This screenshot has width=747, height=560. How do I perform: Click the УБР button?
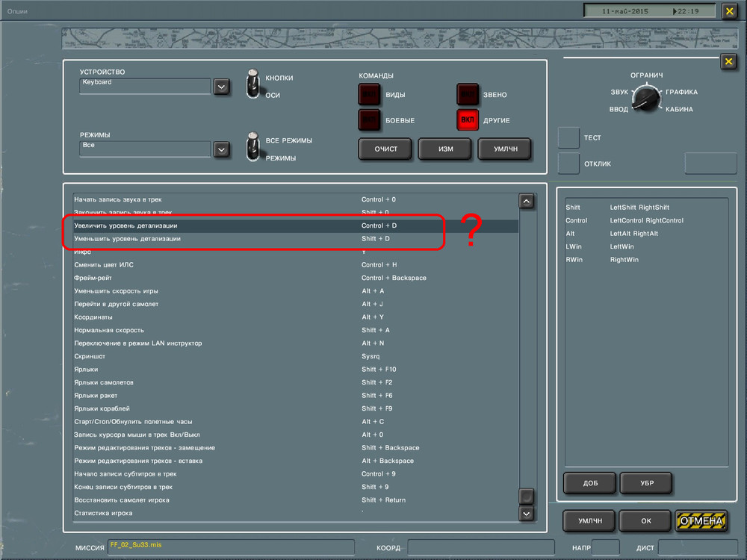coord(646,483)
